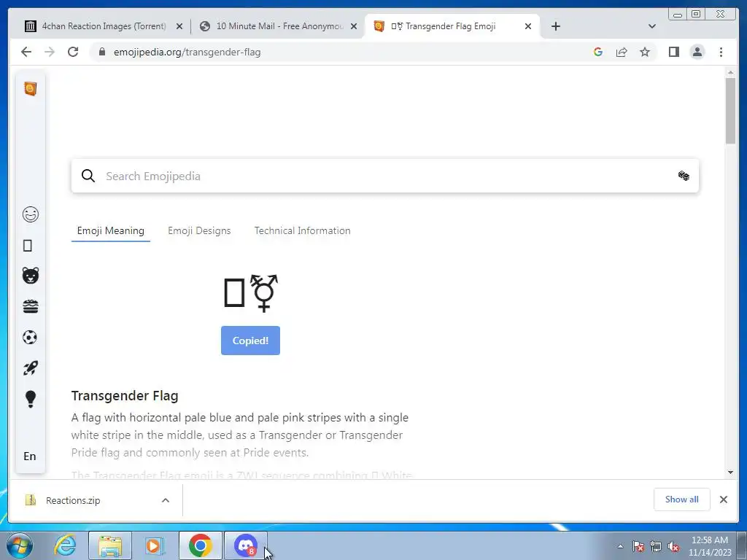Click the Google icon in address bar

[598, 52]
